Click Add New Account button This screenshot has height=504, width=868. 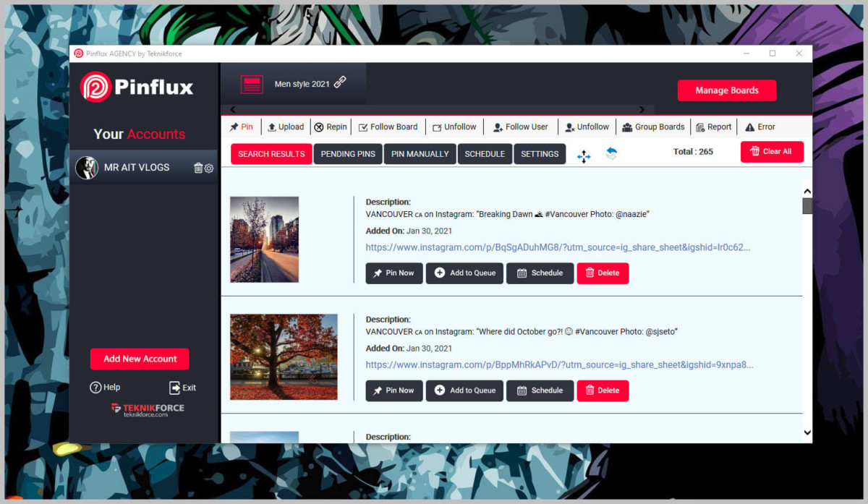click(x=140, y=359)
